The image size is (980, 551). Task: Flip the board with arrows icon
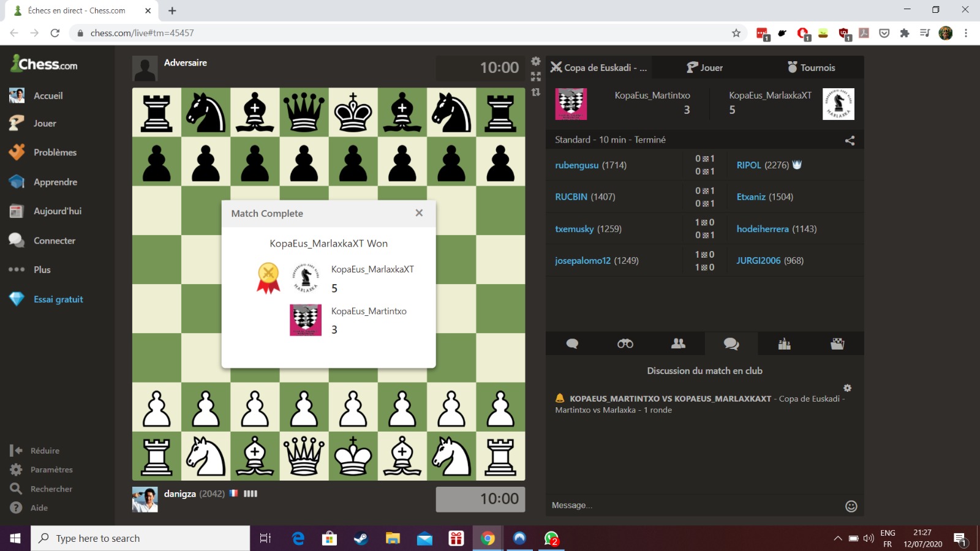[536, 92]
